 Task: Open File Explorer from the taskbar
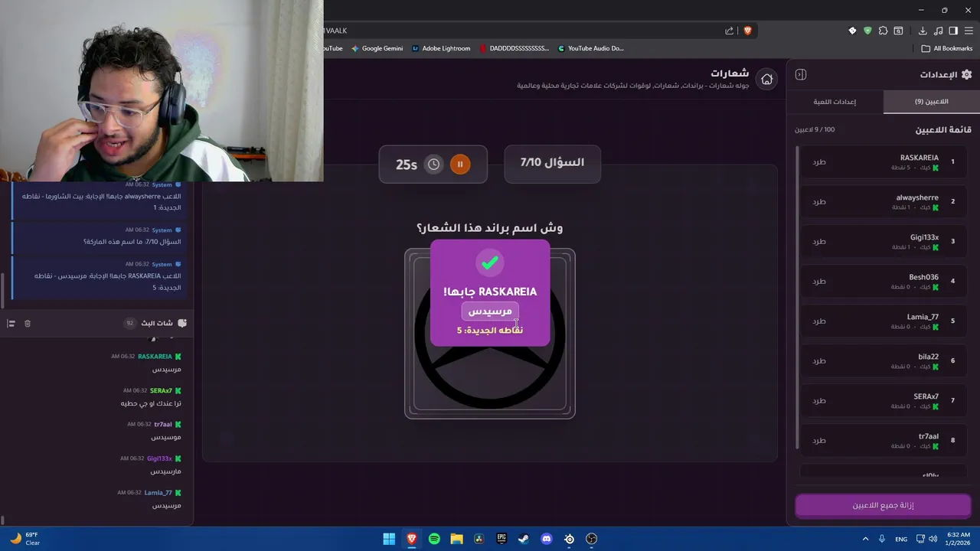pos(456,539)
